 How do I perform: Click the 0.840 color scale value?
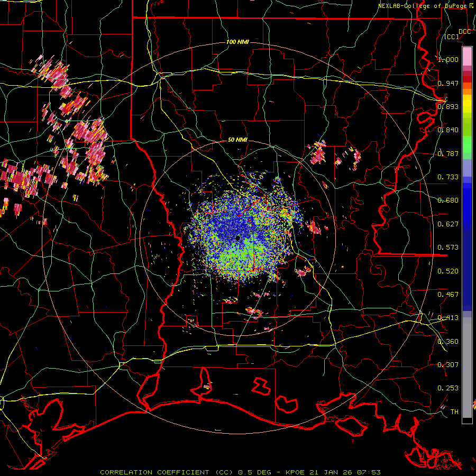(448, 130)
